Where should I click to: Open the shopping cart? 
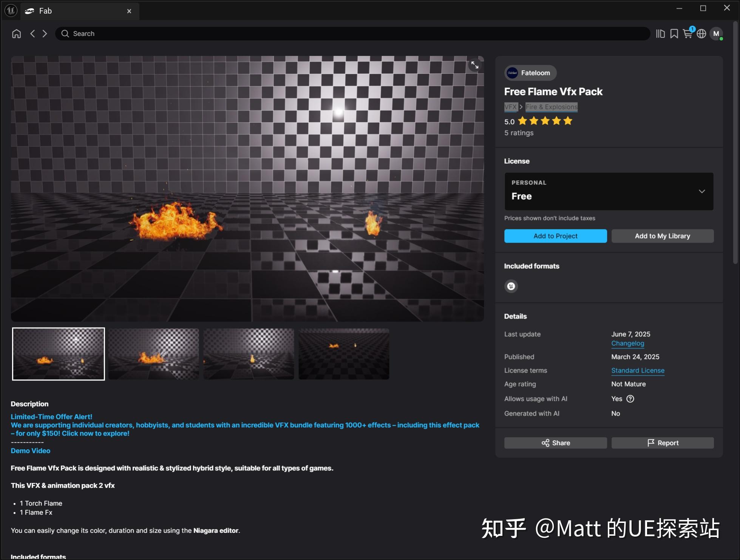pyautogui.click(x=688, y=34)
